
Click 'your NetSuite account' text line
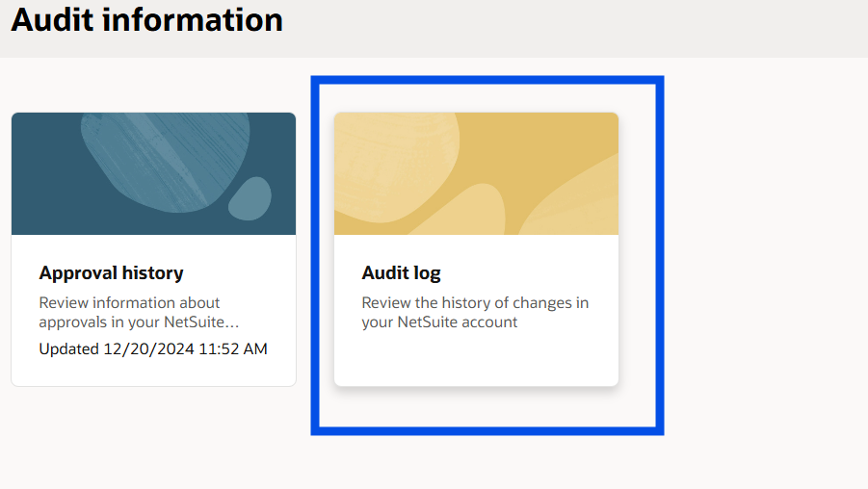click(439, 322)
